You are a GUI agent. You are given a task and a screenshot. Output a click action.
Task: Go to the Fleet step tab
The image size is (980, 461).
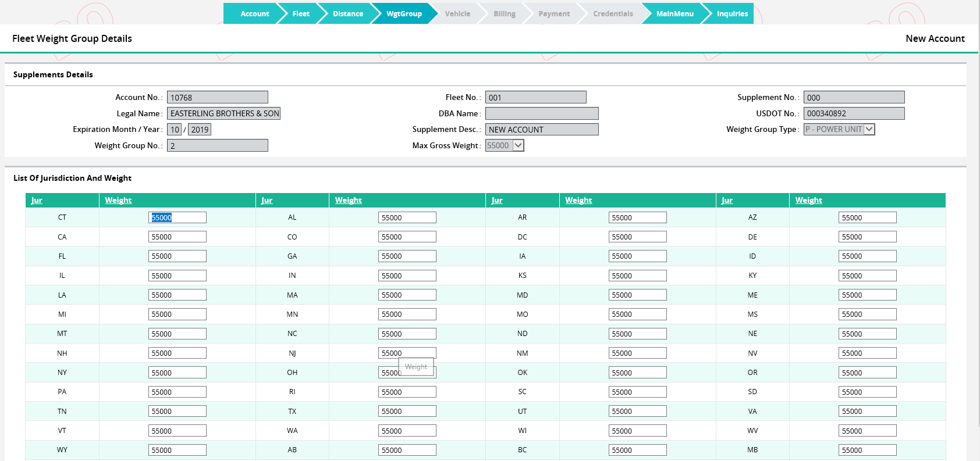300,13
